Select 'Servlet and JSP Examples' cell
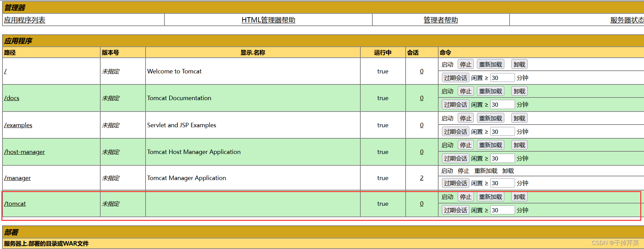 [x=253, y=125]
